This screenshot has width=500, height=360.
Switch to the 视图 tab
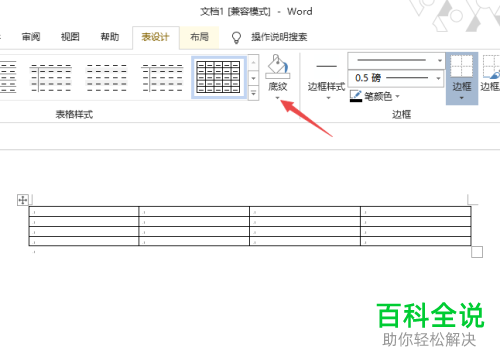[x=70, y=37]
